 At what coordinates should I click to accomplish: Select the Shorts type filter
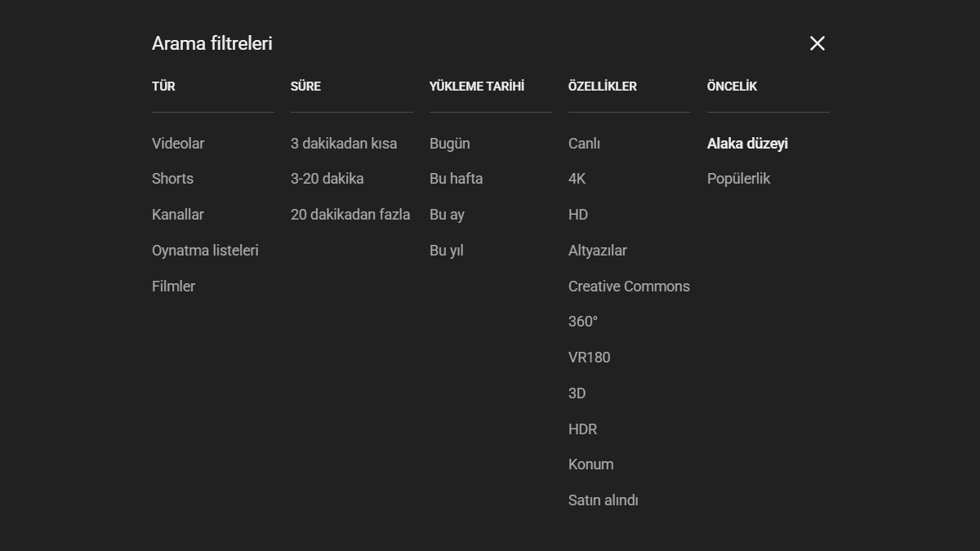pyautogui.click(x=172, y=179)
